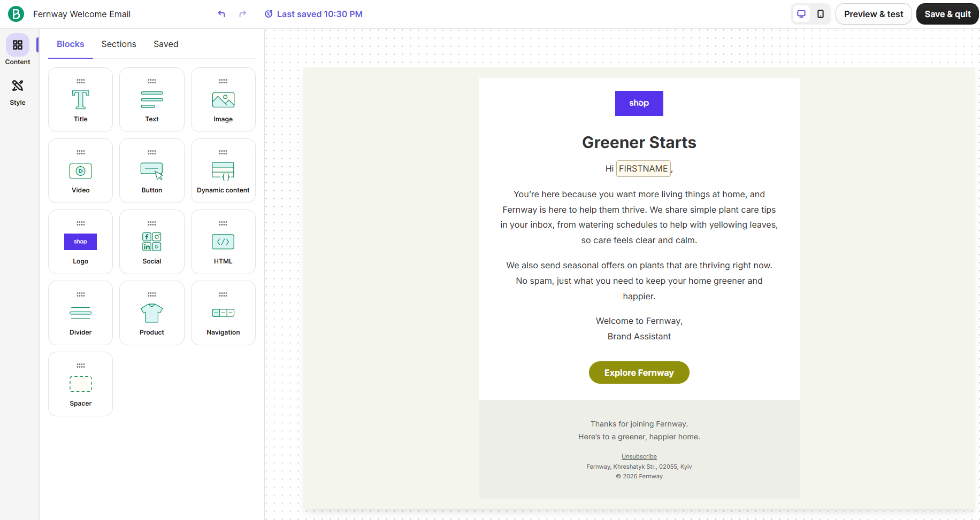Click drag handle dots on Spacer block
This screenshot has height=520, width=980.
tap(81, 366)
